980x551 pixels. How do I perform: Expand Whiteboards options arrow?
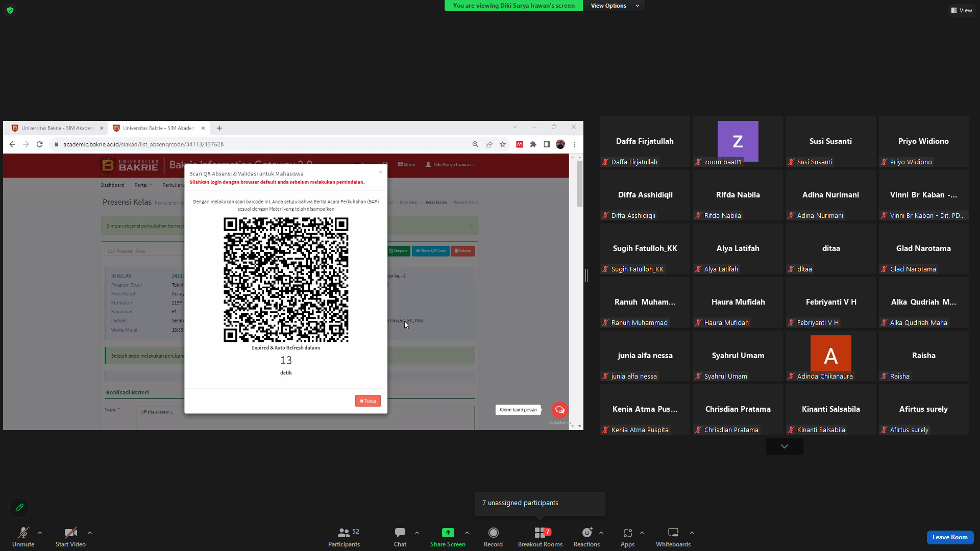(x=692, y=533)
